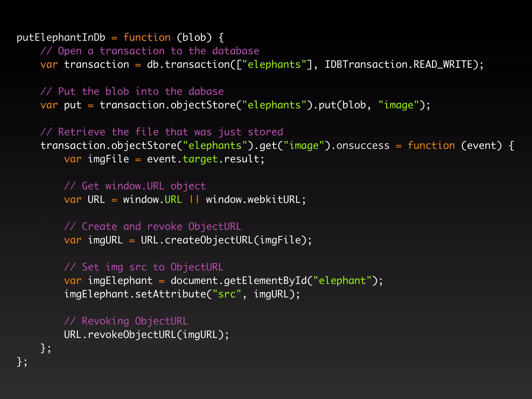Viewport: 532px width, 399px height.
Task: Click the imgFile variable declaration
Action: pyautogui.click(x=108, y=159)
